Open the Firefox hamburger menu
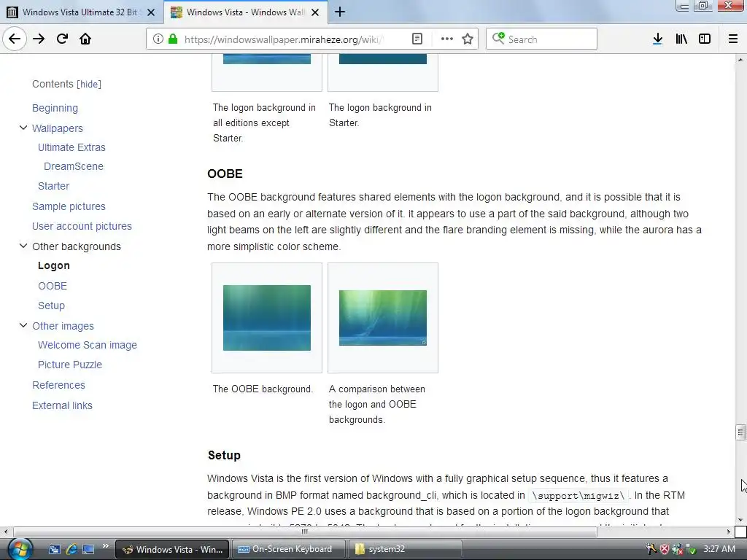Viewport: 747px width, 560px height. pos(733,39)
